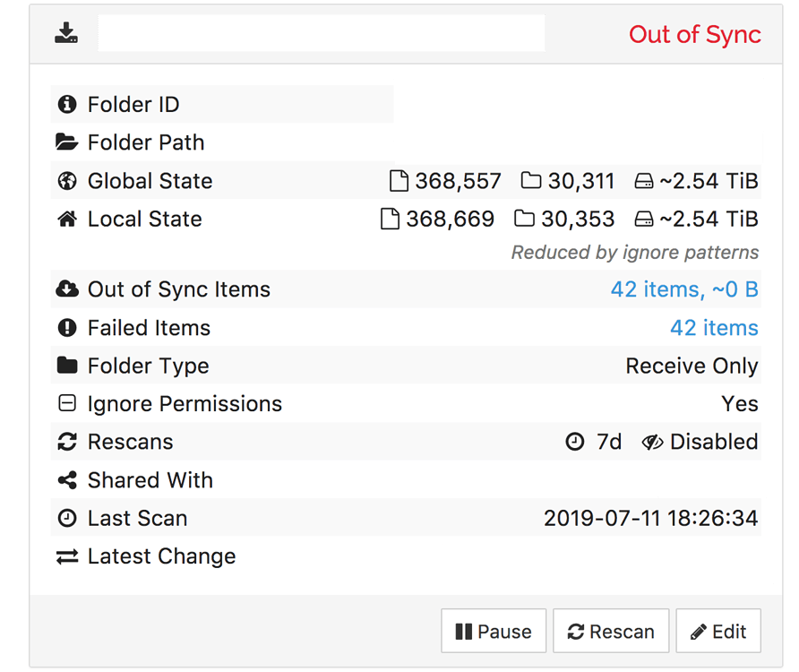Click the Global State globe icon
Image resolution: width=799 pixels, height=672 pixels.
tap(67, 181)
